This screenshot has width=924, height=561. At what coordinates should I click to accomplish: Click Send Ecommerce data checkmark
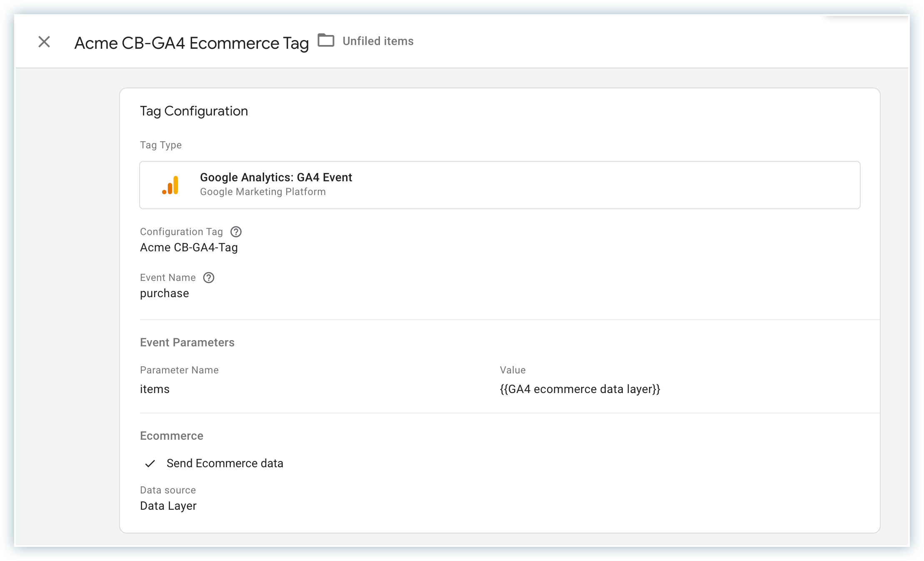(150, 463)
